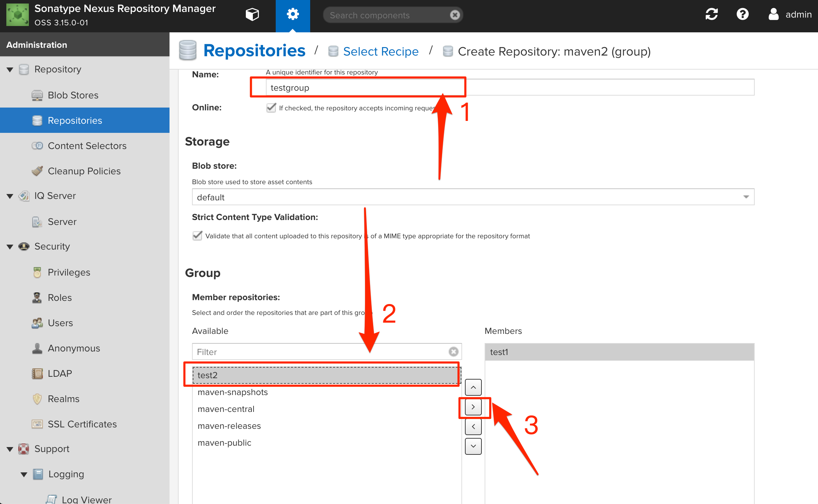This screenshot has height=504, width=818.
Task: Open Cleanup Policies menu item
Action: pos(84,171)
